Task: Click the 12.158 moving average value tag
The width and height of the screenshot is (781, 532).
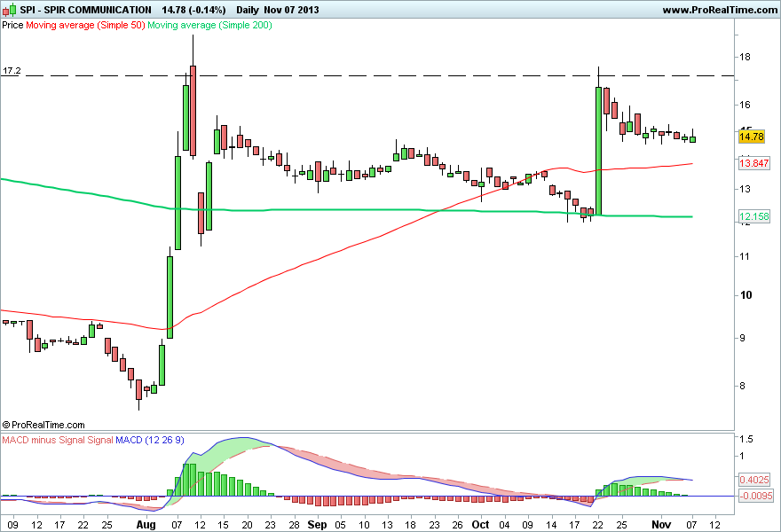Action: (x=754, y=216)
